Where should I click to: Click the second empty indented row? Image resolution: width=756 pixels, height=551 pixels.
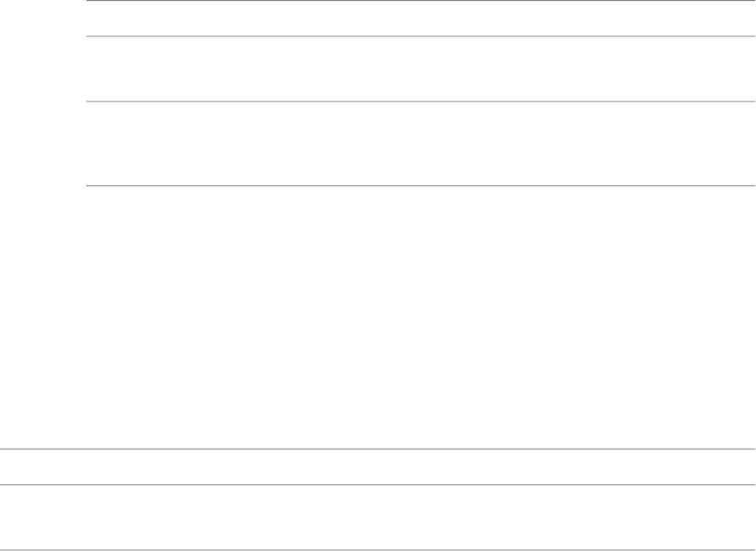tap(421, 69)
